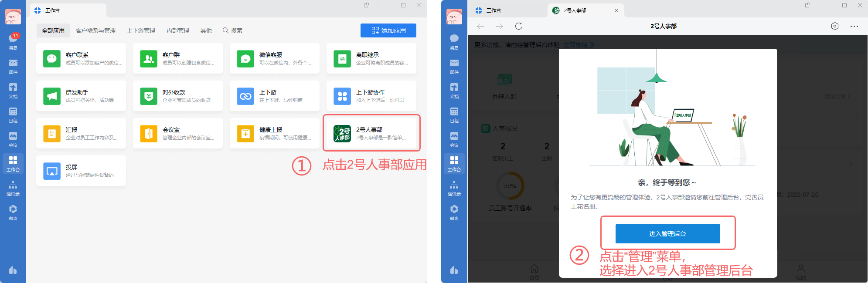Open 日程 in the right window sidebar
Screen dimensions: 868x283
[x=454, y=115]
